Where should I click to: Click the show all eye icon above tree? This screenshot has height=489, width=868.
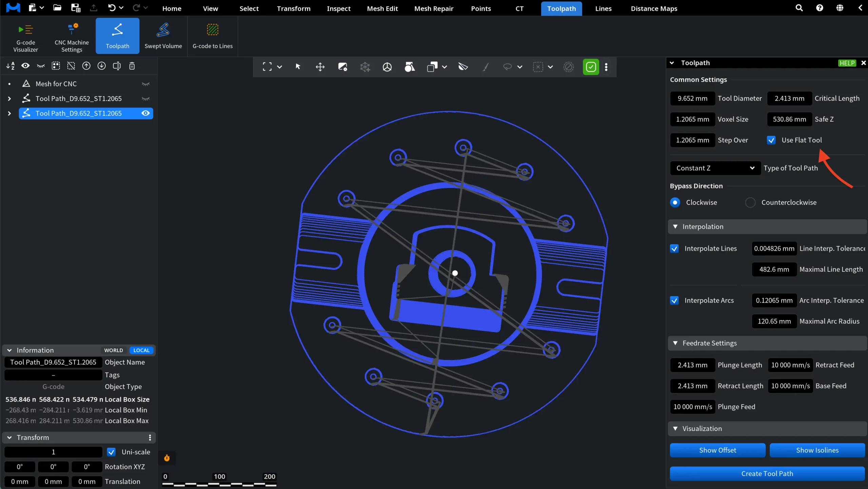pos(25,66)
